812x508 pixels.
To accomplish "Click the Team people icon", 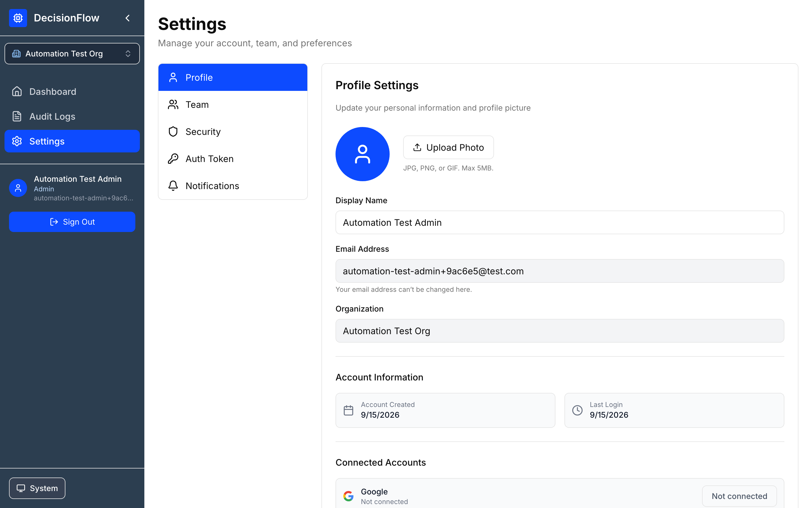I will coord(173,104).
